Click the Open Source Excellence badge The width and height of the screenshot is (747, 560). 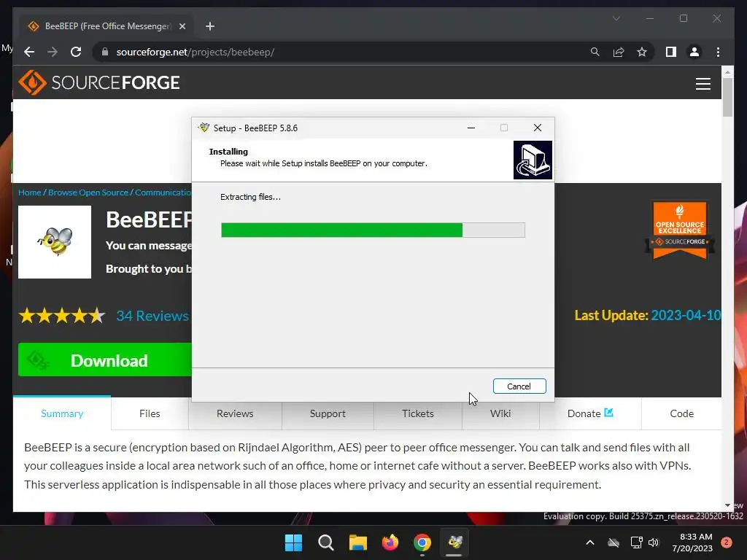pos(679,230)
